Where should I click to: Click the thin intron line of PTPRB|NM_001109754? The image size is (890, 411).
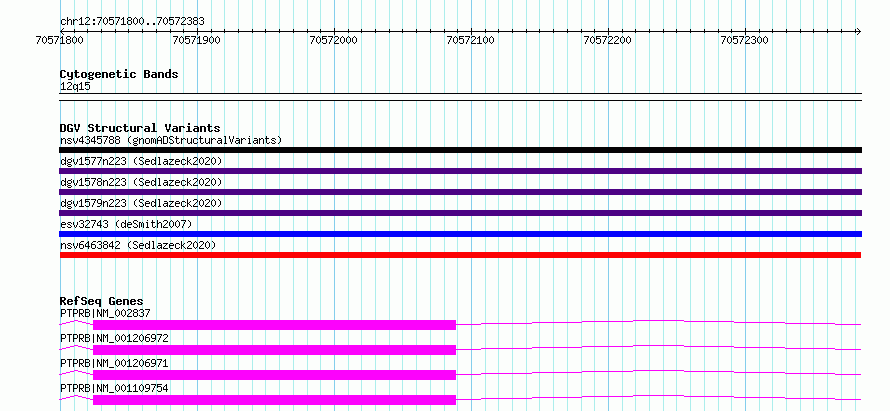658,396
